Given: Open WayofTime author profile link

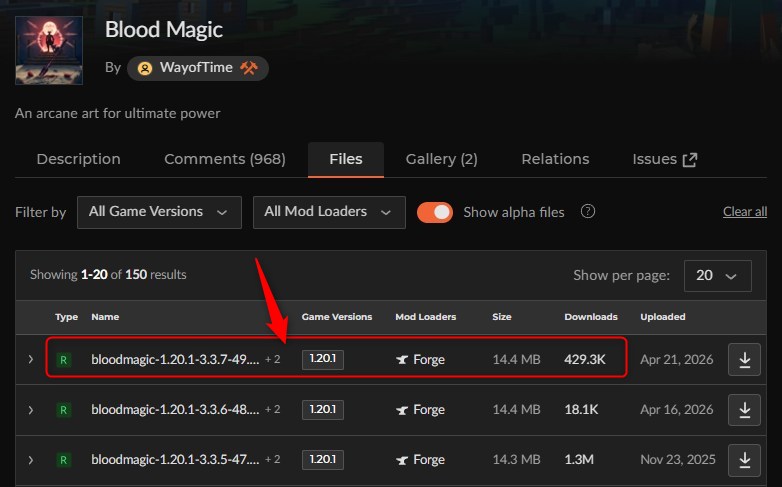Looking at the screenshot, I should coord(196,68).
